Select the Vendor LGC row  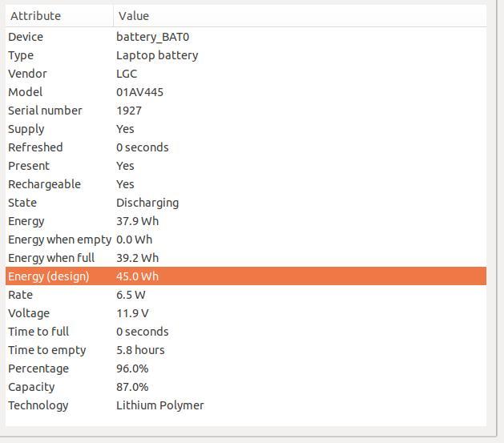(246, 74)
